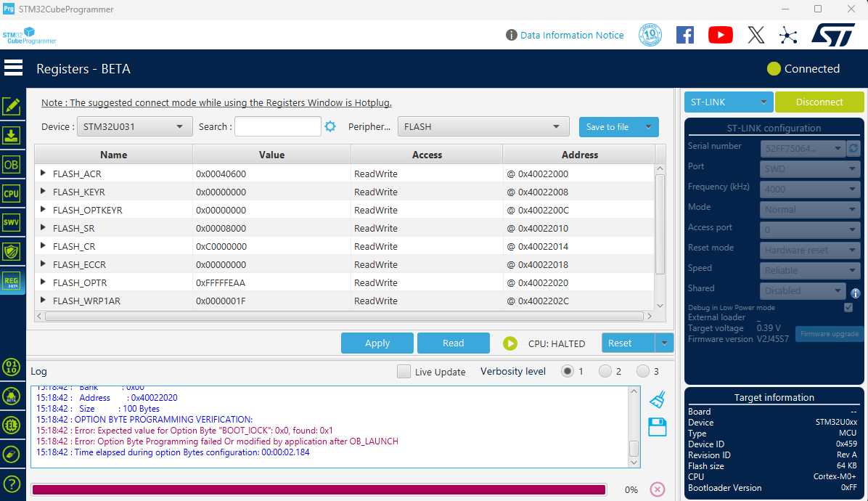
Task: Click the Disconnect button
Action: [x=819, y=102]
